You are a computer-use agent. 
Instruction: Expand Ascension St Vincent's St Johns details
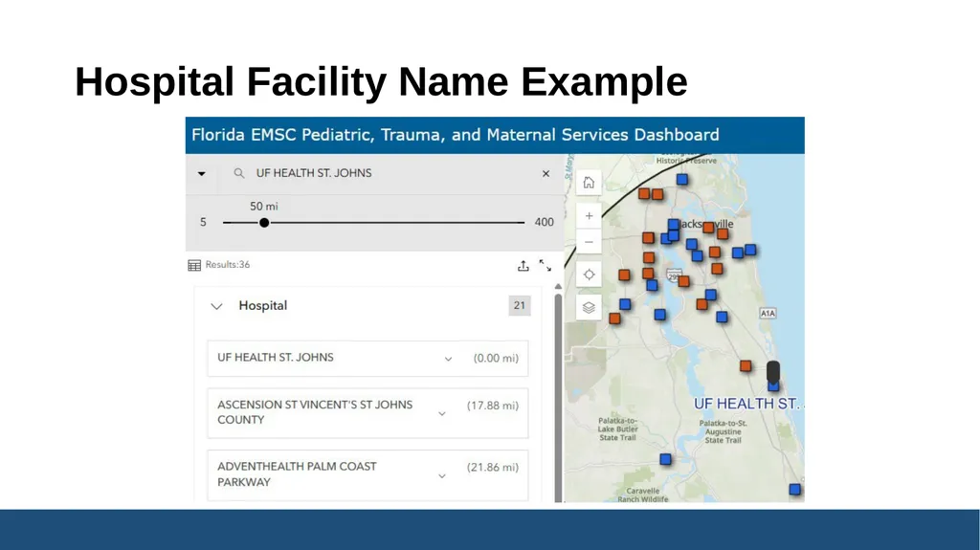(x=442, y=414)
